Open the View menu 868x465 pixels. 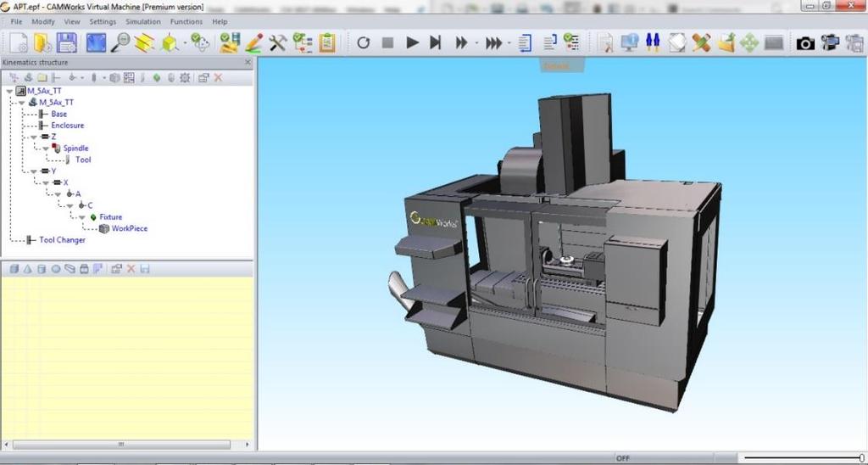(72, 21)
